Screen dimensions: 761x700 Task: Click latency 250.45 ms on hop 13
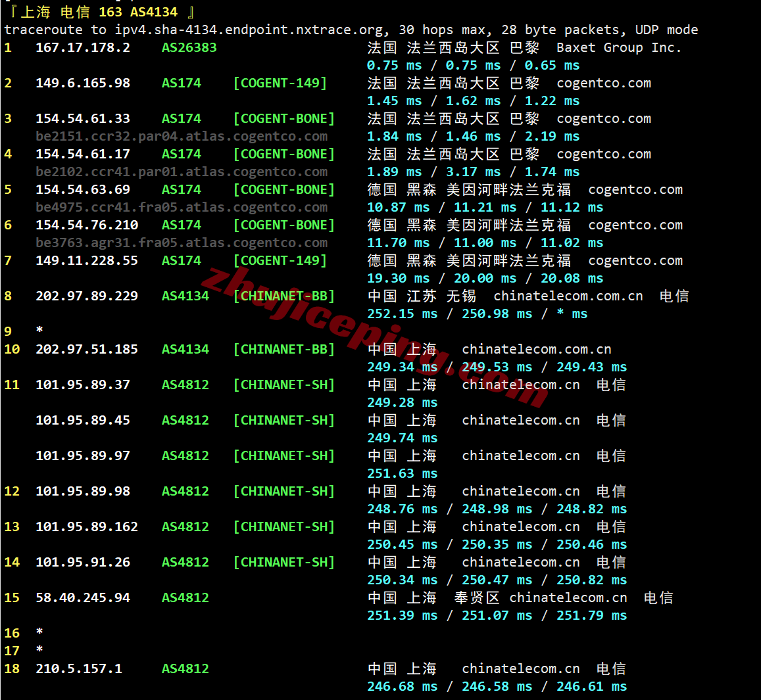pos(402,544)
